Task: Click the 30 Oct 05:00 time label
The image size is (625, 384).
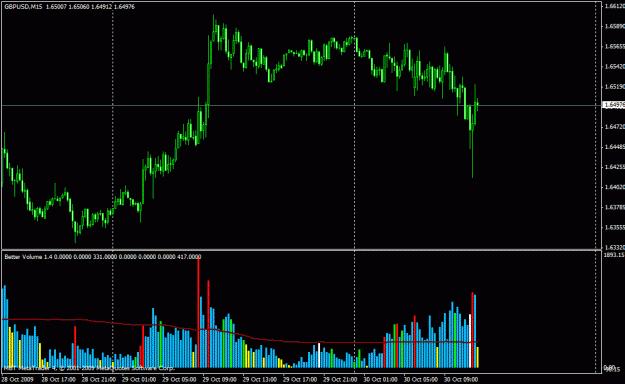Action: pos(421,379)
